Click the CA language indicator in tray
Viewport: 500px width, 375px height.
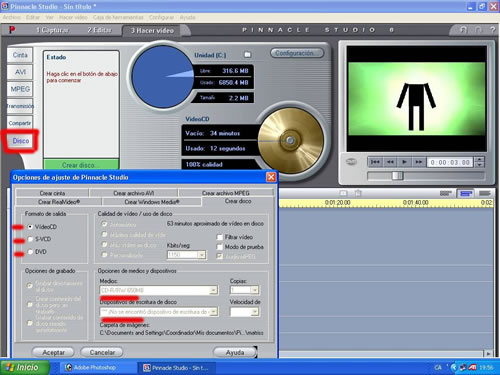click(438, 367)
